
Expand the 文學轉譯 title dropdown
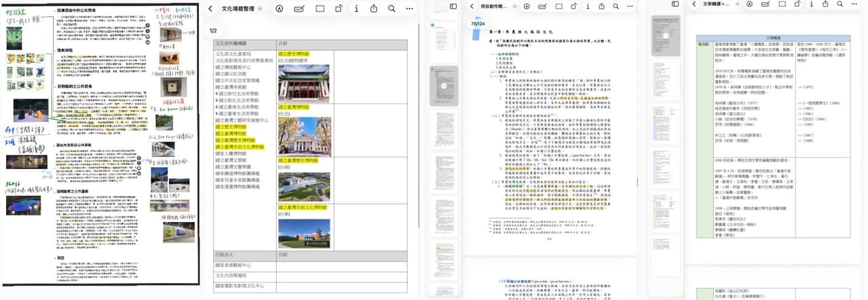click(736, 5)
